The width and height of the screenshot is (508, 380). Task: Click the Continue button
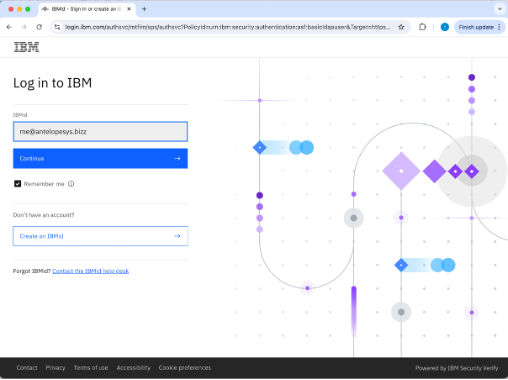point(100,158)
